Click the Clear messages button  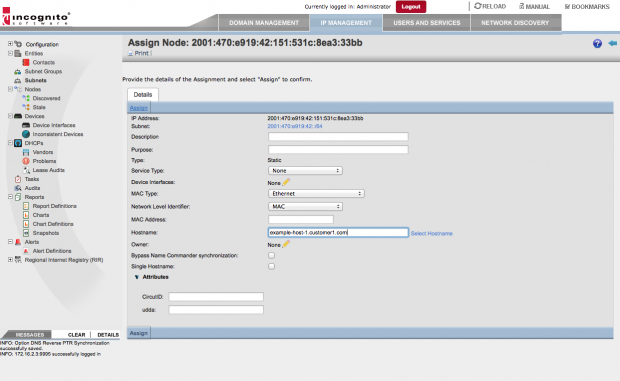click(76, 335)
